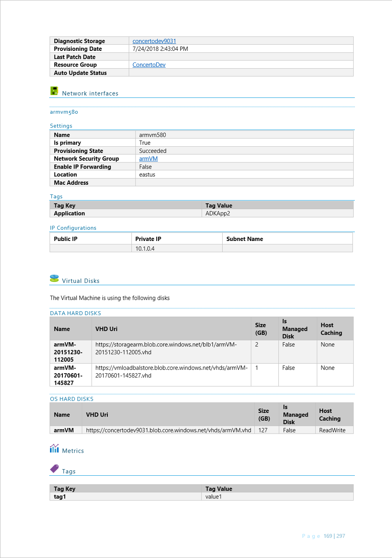Click the IP Configurations subheading
Screen dimensions: 392x558
[73, 228]
